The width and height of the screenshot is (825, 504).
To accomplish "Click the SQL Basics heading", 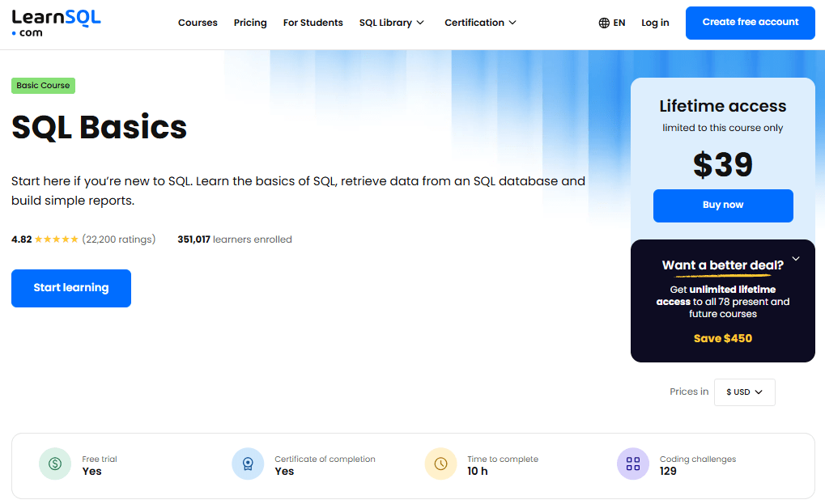I will (x=99, y=127).
